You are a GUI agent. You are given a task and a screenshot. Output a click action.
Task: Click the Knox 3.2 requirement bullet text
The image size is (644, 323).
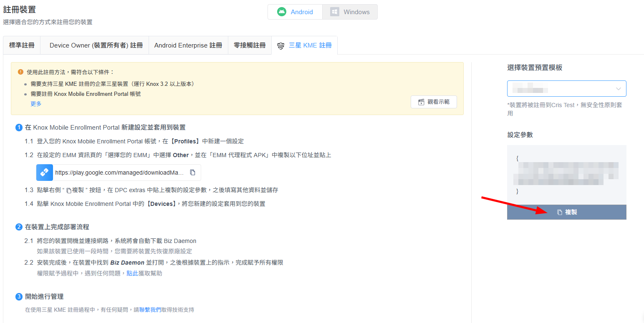[x=112, y=84]
